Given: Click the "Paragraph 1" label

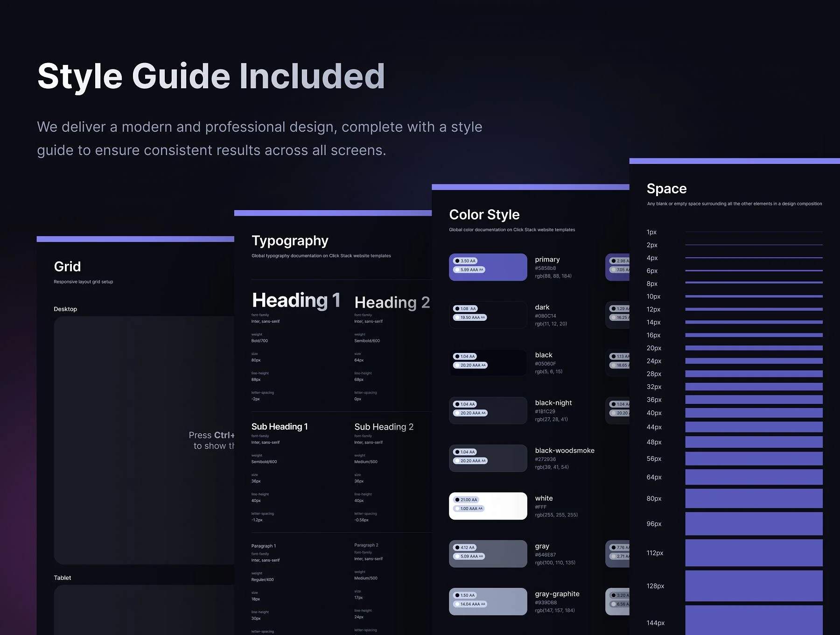Looking at the screenshot, I should click(x=264, y=546).
